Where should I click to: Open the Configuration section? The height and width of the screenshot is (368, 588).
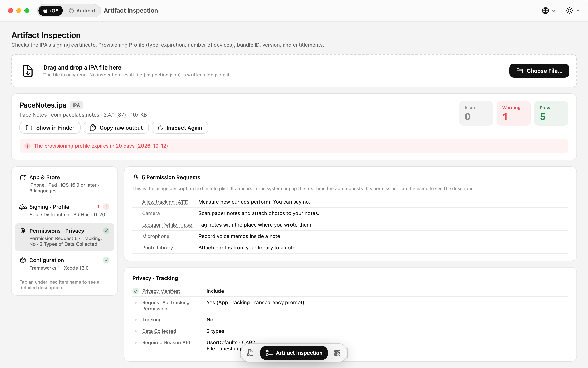click(64, 264)
